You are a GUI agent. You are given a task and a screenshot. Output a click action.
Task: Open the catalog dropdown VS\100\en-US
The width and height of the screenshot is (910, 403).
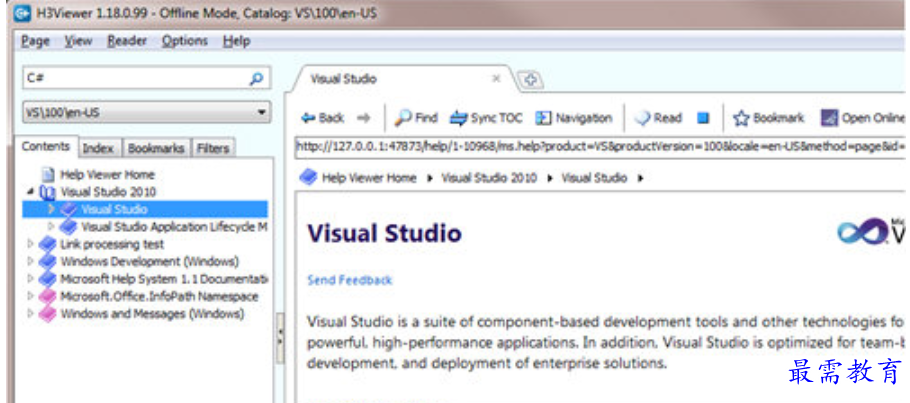point(146,112)
